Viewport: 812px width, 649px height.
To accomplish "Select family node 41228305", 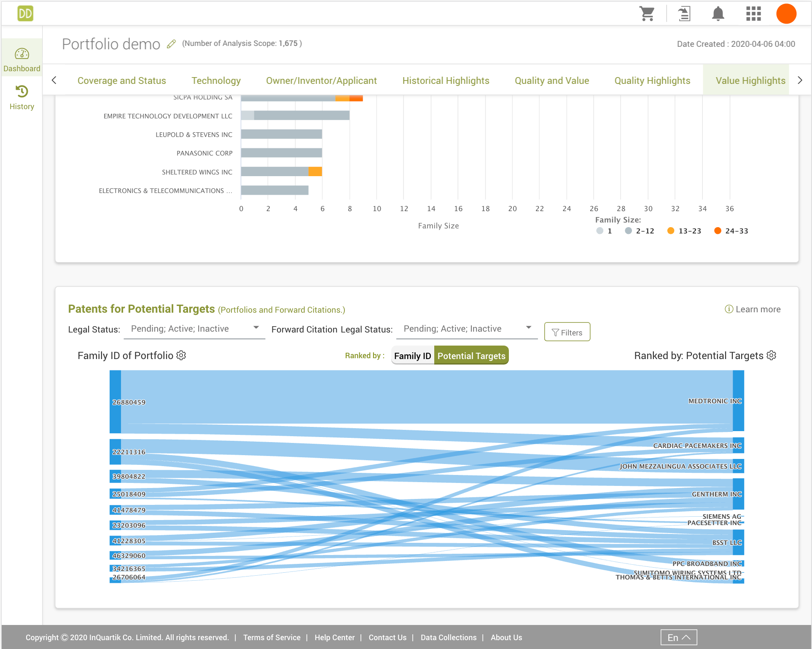I will [x=115, y=541].
